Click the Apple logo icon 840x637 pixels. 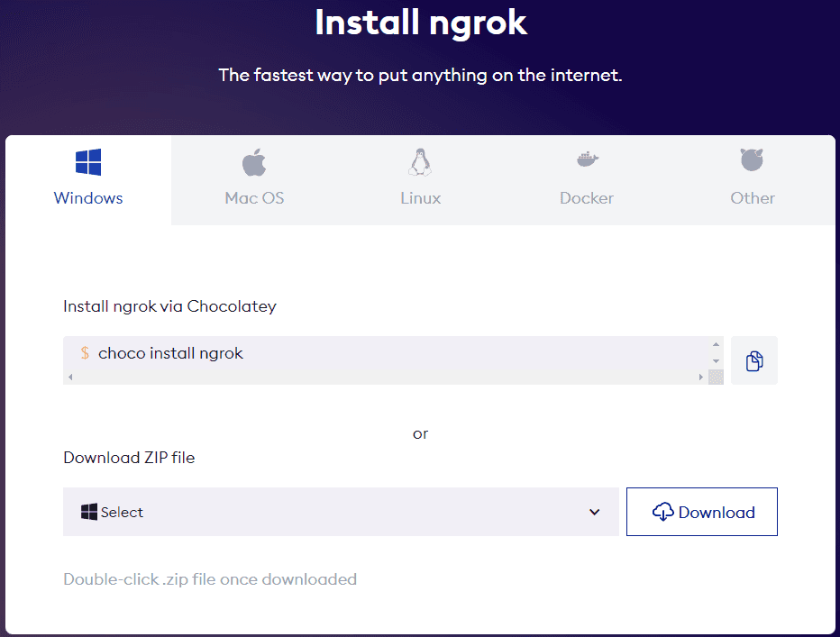254,162
